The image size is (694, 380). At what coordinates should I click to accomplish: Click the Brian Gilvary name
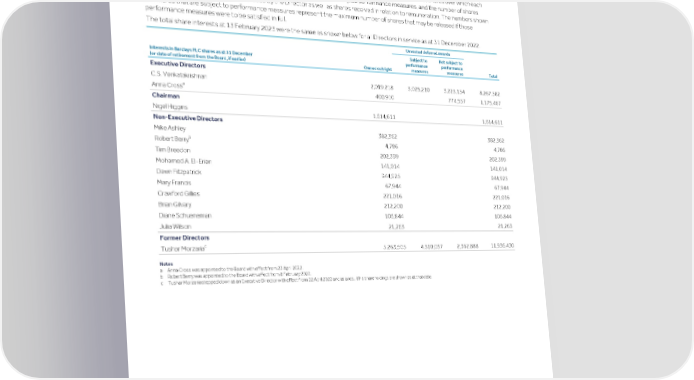(x=174, y=204)
